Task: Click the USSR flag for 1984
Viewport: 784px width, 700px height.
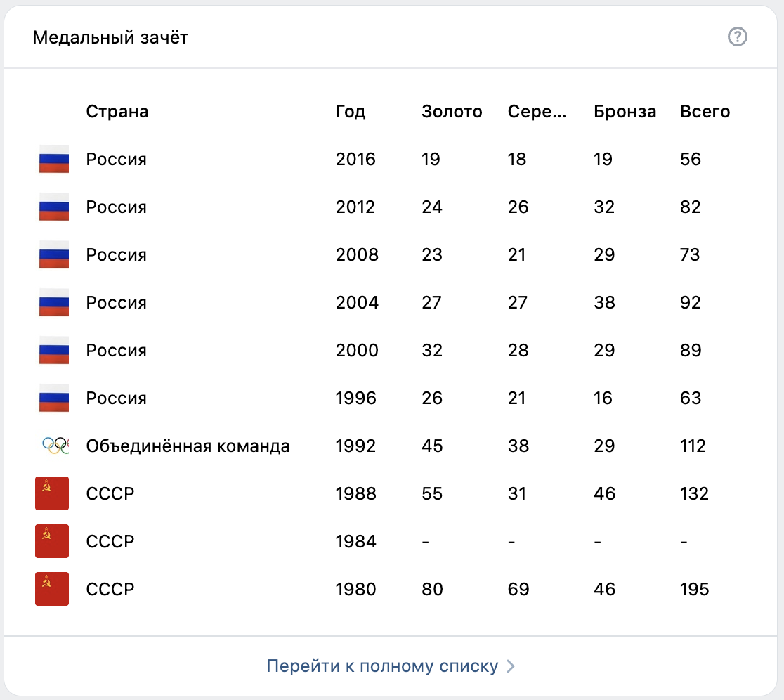Action: coord(52,541)
